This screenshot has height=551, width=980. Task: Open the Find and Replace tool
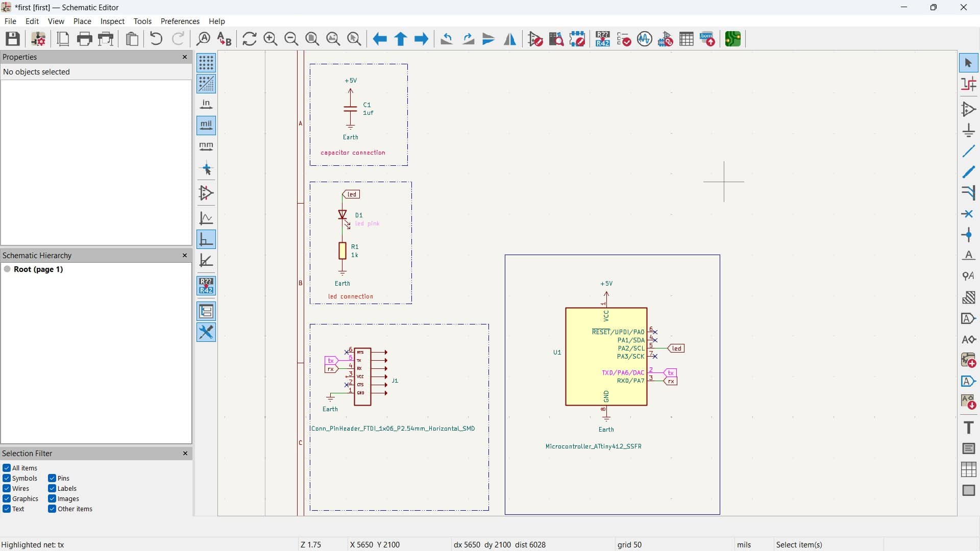pos(224,39)
